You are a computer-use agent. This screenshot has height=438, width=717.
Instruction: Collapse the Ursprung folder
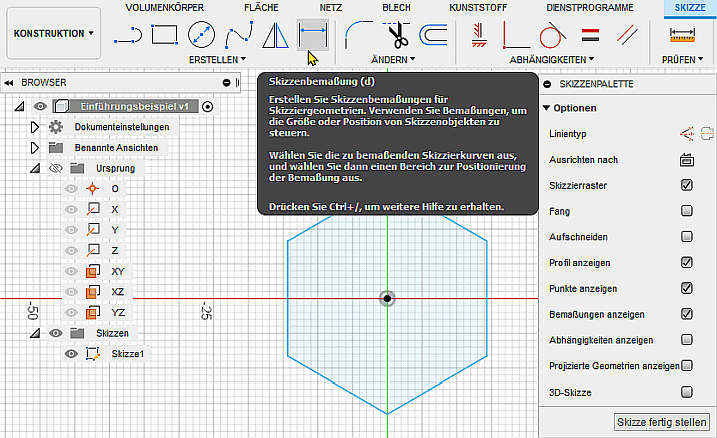point(34,168)
